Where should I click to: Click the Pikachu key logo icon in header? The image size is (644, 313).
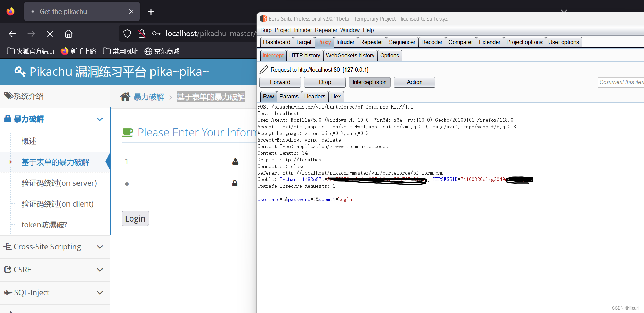click(20, 72)
